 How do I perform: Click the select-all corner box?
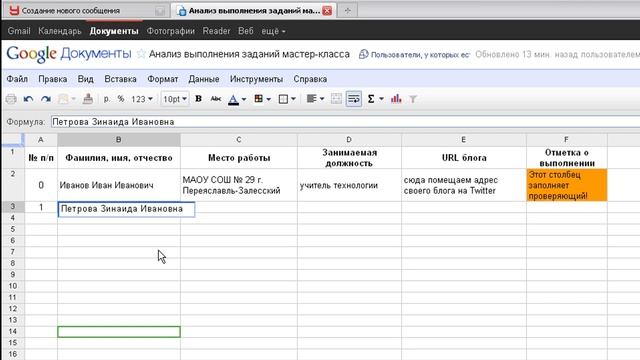[13, 140]
